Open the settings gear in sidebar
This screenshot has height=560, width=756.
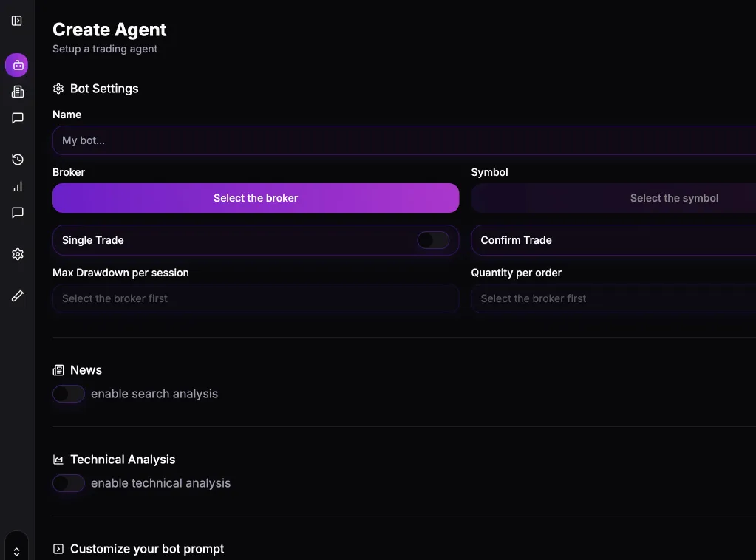coord(18,254)
